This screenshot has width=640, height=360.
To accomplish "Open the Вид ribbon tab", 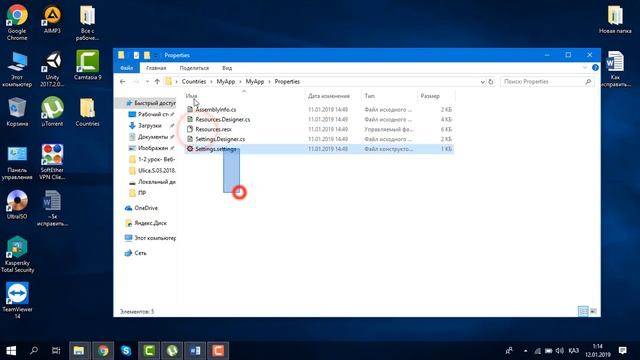I will (227, 68).
